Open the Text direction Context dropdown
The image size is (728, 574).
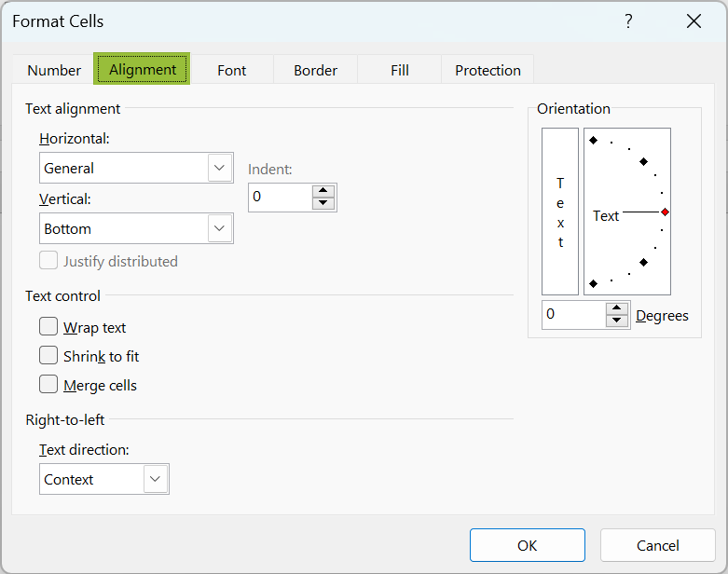tap(156, 479)
